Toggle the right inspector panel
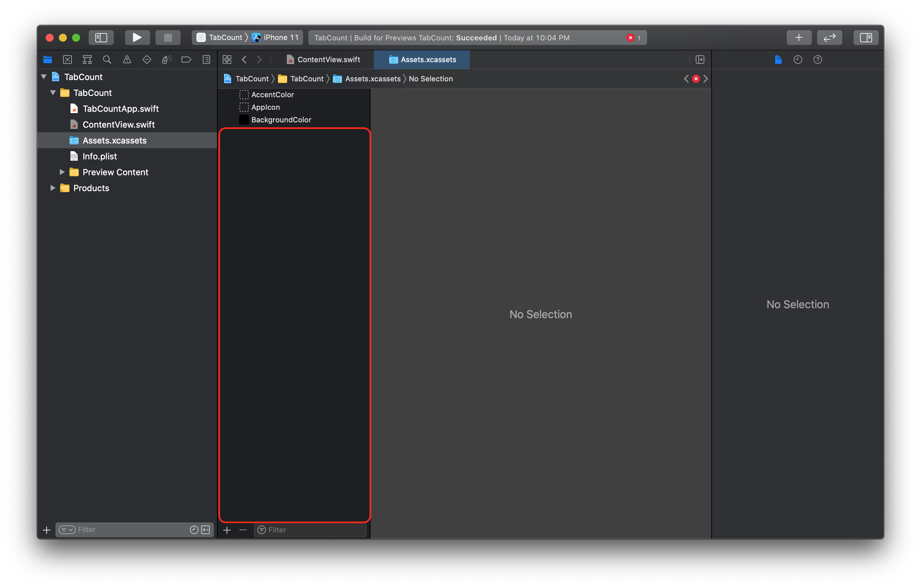The height and width of the screenshot is (588, 921). 866,37
